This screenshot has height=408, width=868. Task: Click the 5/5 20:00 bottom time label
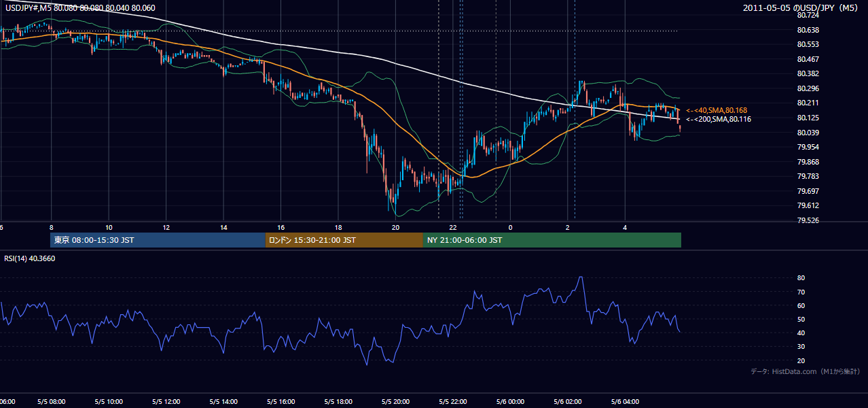pos(395,401)
